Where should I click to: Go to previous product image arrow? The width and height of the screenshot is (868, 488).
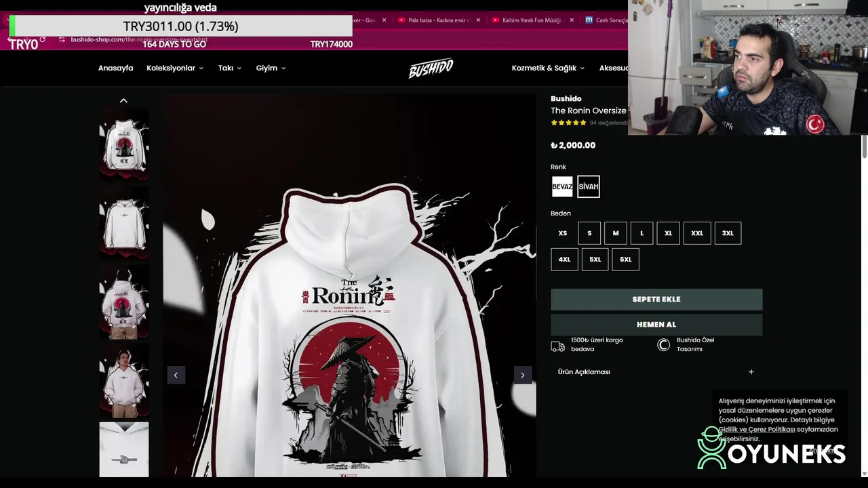(176, 375)
